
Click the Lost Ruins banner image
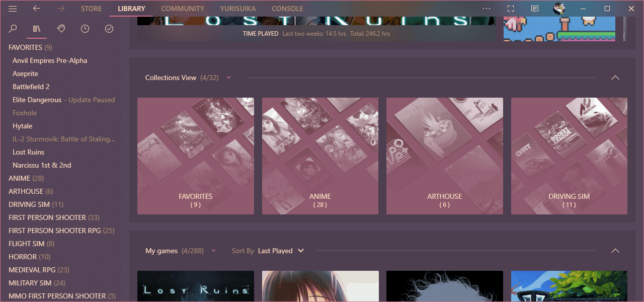tap(316, 21)
